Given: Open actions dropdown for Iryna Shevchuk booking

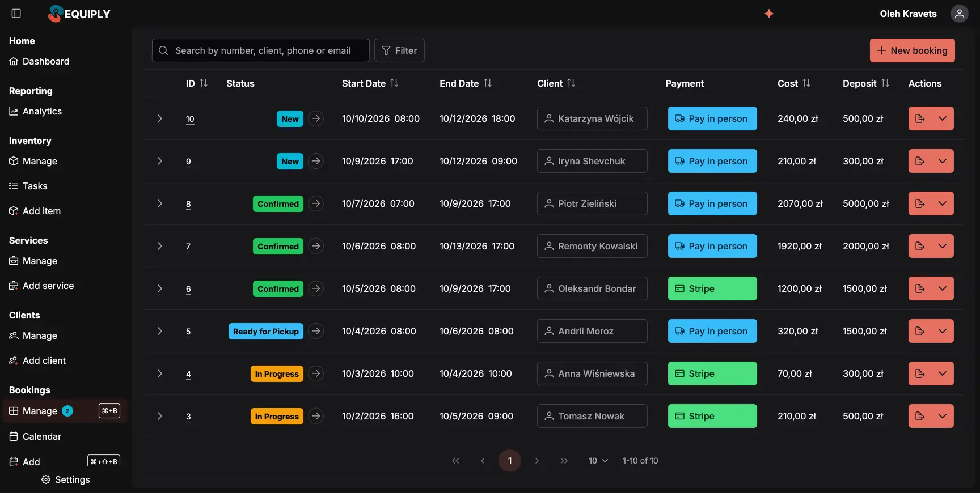Looking at the screenshot, I should 943,161.
